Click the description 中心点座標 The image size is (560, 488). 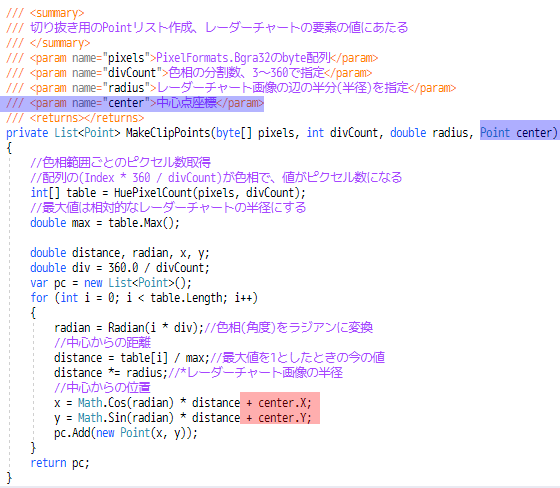(x=186, y=103)
